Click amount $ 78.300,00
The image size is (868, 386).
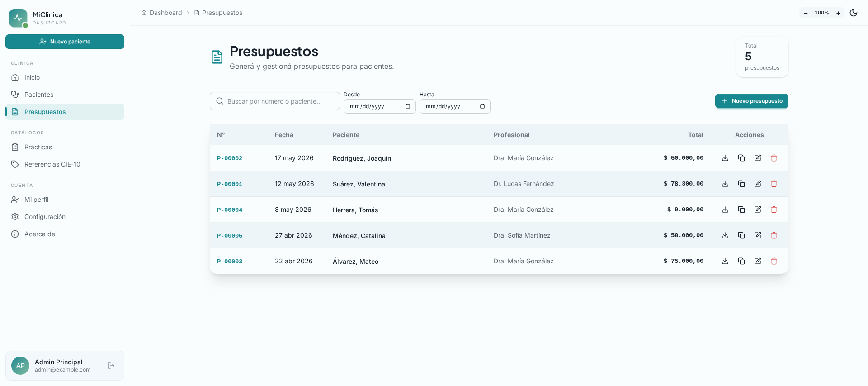tap(684, 184)
